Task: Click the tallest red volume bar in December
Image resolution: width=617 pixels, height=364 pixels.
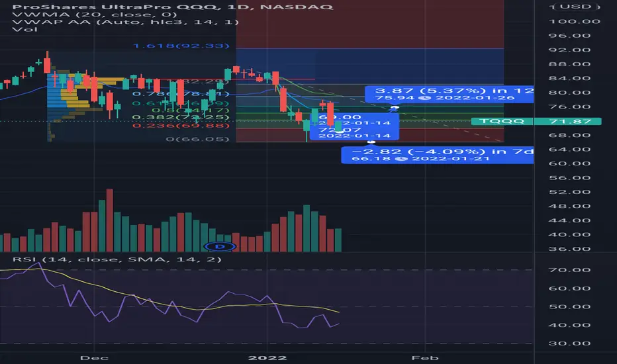Action: click(110, 220)
